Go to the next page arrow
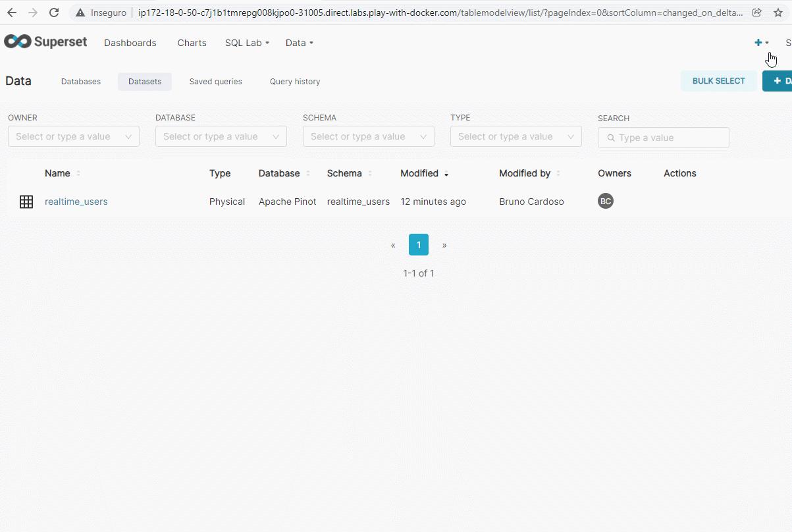Viewport: 792px width, 532px height. point(444,245)
